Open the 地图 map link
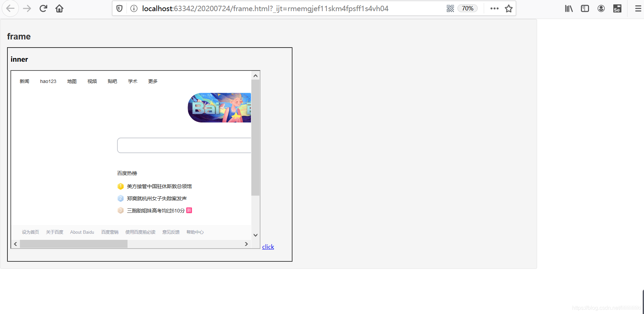The width and height of the screenshot is (644, 314). 72,81
